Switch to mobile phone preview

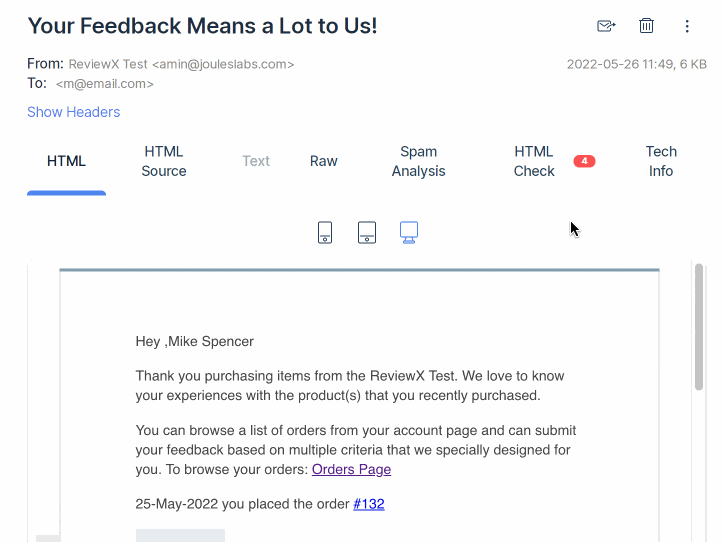[325, 233]
